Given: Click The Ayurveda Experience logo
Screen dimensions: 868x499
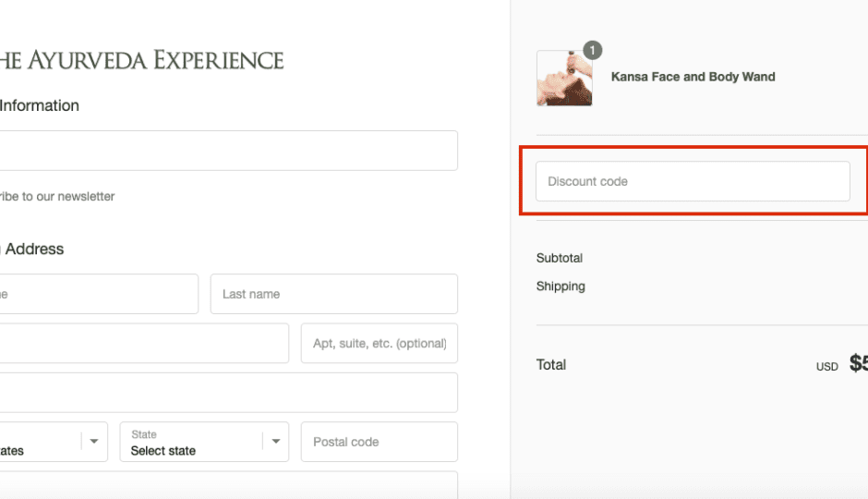Looking at the screenshot, I should 141,60.
